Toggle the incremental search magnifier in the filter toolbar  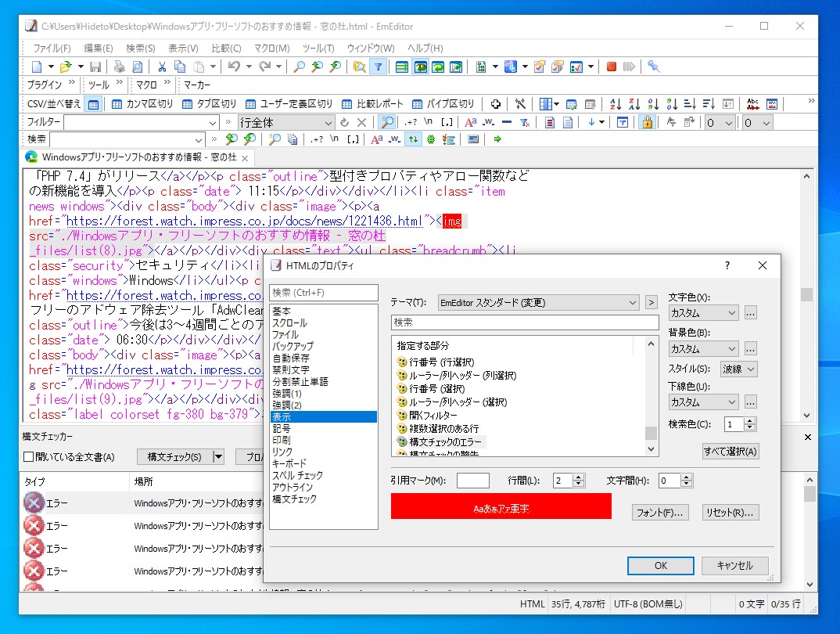pyautogui.click(x=386, y=122)
